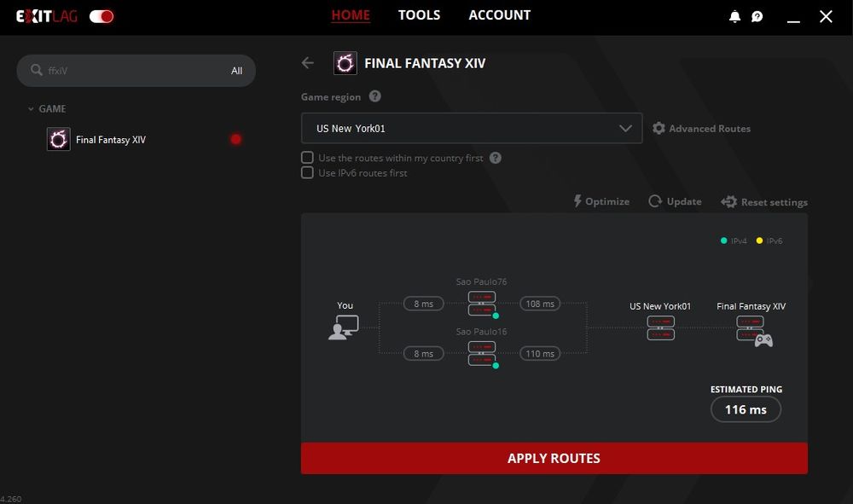The height and width of the screenshot is (504, 853).
Task: Click Reset settings button
Action: pyautogui.click(x=763, y=202)
